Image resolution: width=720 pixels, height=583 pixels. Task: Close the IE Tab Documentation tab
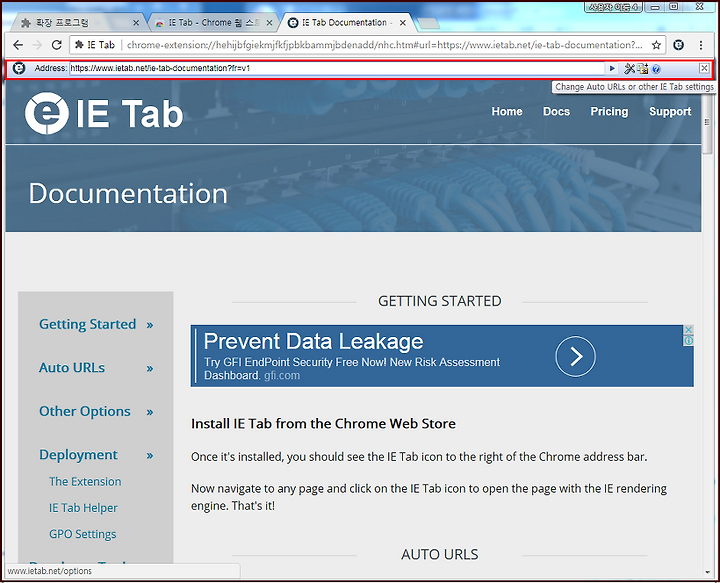point(403,22)
